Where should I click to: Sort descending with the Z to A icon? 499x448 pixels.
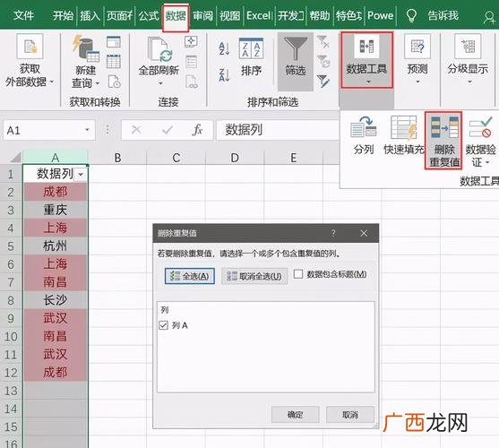[x=224, y=75]
